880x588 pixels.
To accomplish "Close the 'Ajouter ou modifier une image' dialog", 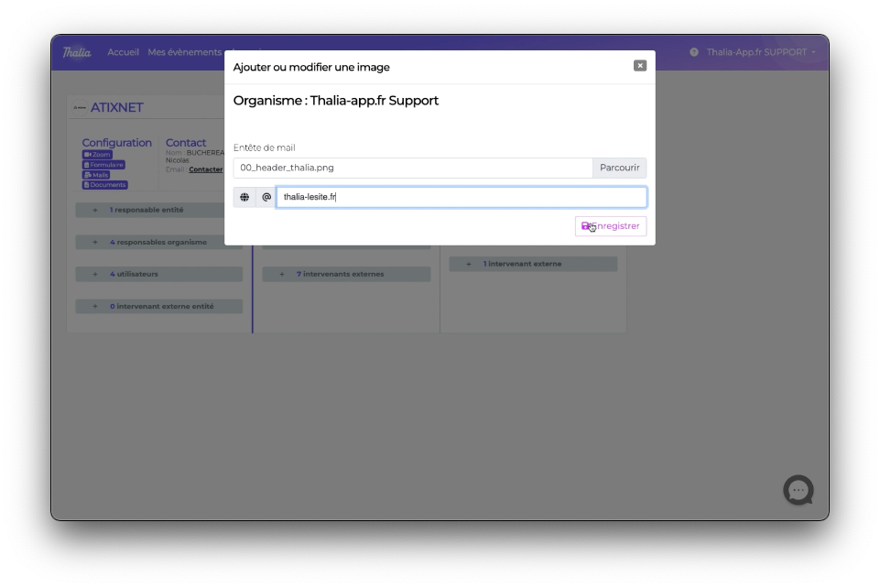I will [639, 66].
